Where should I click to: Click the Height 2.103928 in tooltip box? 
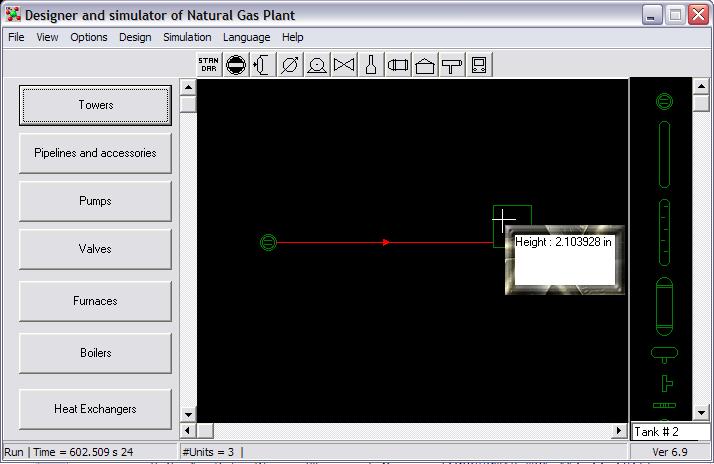coord(565,260)
